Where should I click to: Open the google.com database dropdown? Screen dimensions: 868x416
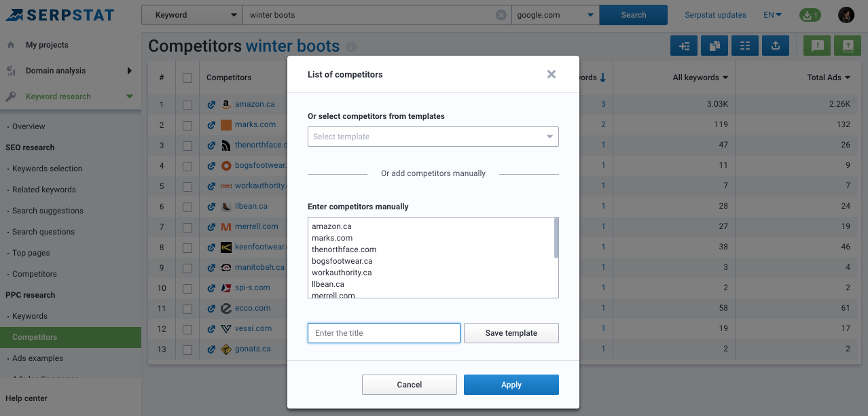tap(556, 15)
